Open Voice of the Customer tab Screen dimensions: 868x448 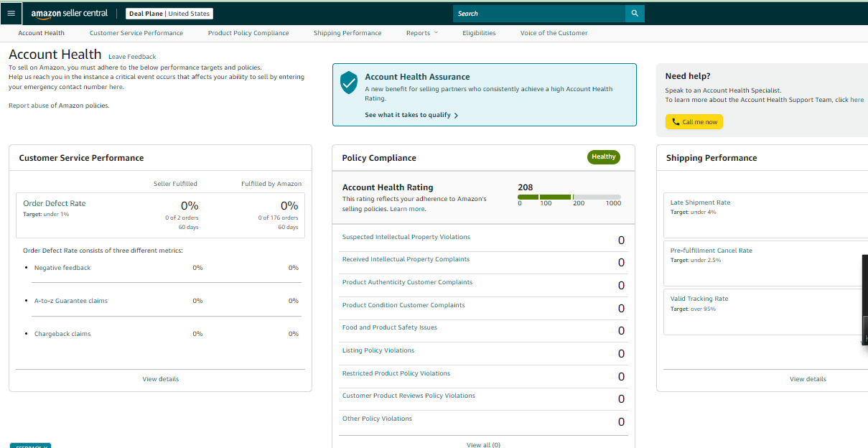point(554,33)
